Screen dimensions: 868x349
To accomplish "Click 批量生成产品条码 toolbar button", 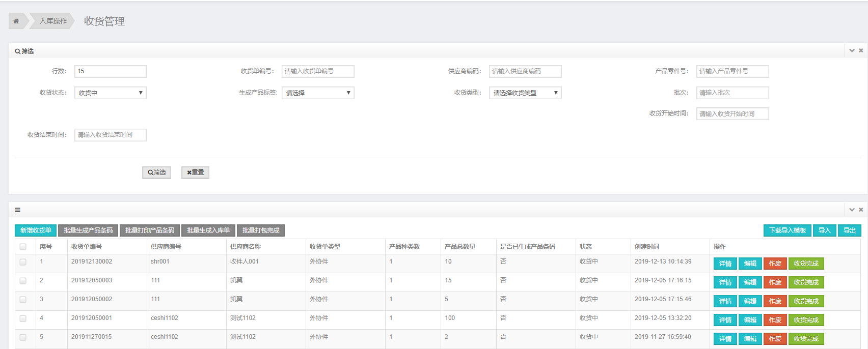I will click(88, 230).
